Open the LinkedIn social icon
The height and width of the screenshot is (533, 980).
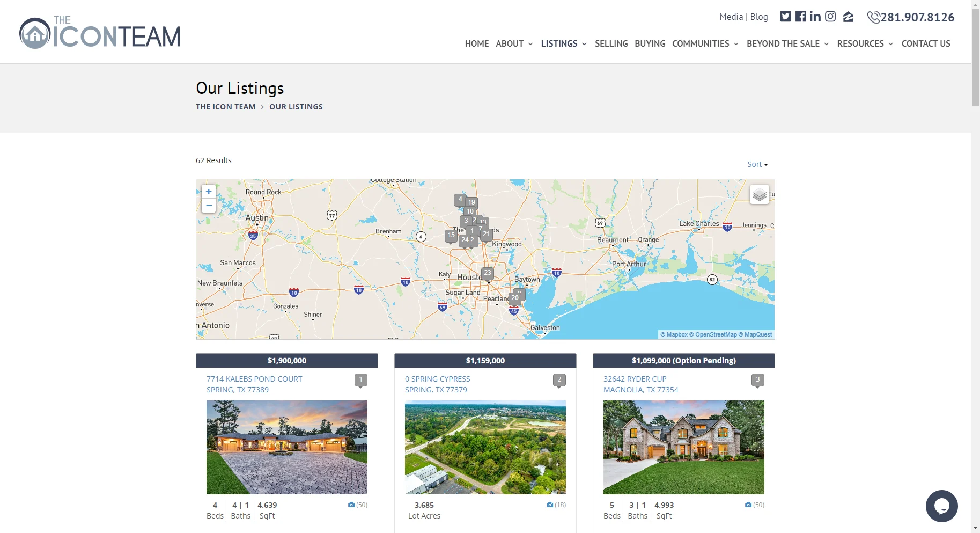[x=815, y=16]
